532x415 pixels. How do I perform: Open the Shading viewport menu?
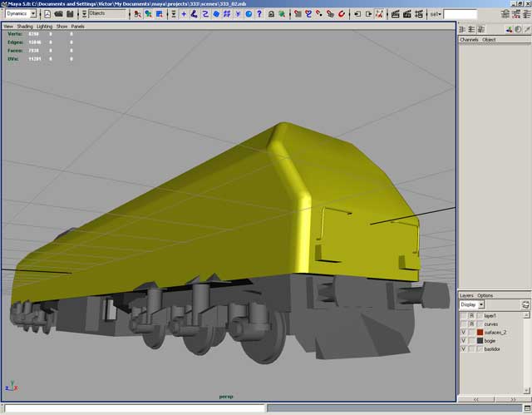coord(25,27)
